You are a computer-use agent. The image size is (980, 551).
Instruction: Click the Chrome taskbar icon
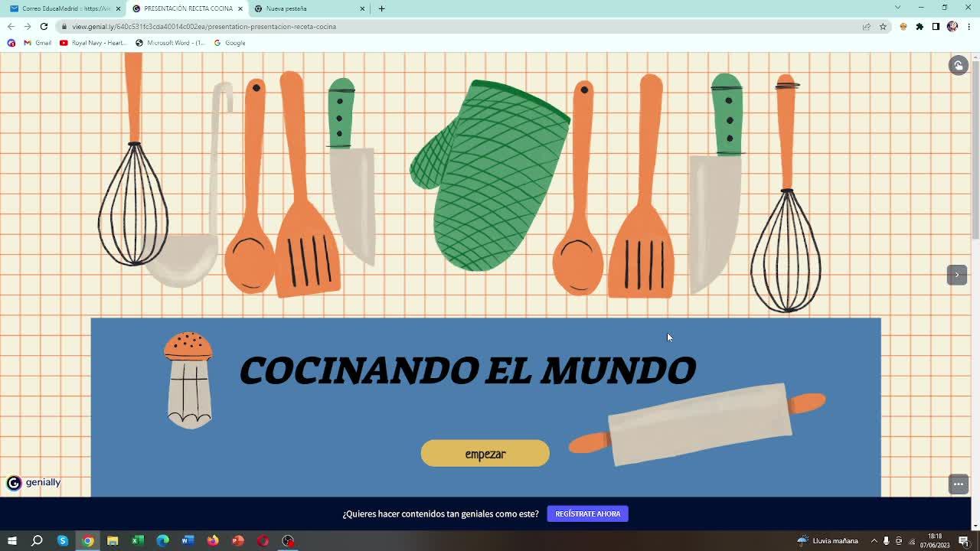pos(88,540)
